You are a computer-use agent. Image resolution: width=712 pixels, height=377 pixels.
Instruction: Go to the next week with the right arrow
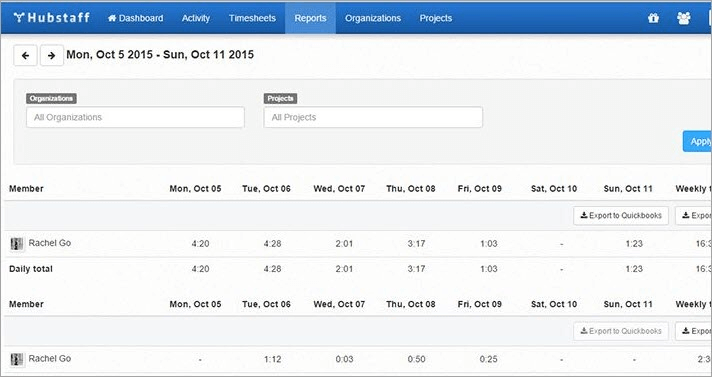[52, 55]
